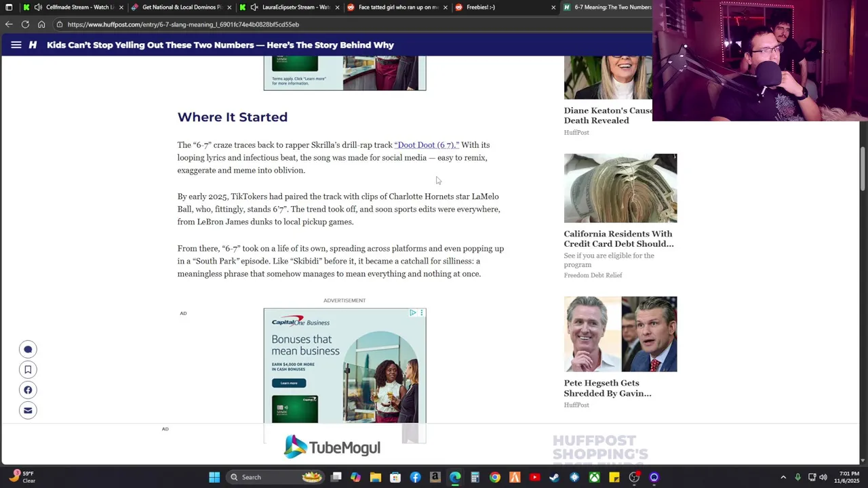868x488 pixels.
Task: Open the "Doot Doot (6 7)" link
Action: point(427,145)
